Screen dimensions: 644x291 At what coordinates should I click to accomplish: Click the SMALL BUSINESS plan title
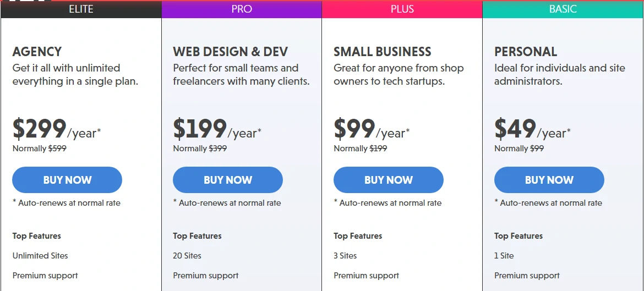(383, 52)
